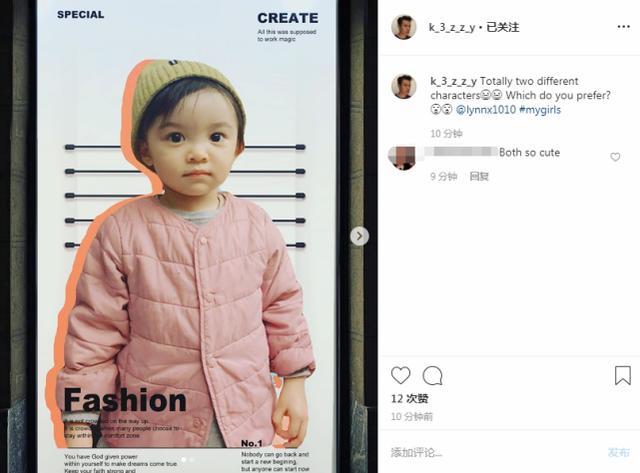Viewport: 640px width, 473px height.
Task: Open the three-dot more options menu
Action: (623, 27)
